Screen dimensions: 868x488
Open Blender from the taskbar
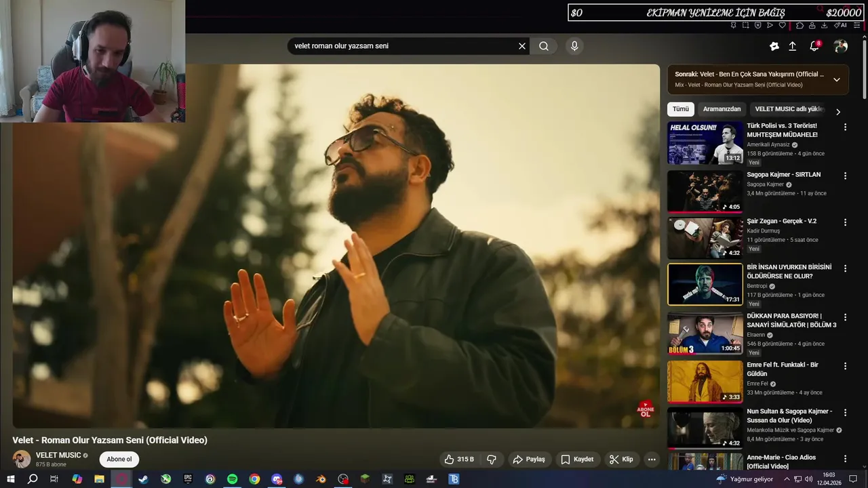pos(321,479)
